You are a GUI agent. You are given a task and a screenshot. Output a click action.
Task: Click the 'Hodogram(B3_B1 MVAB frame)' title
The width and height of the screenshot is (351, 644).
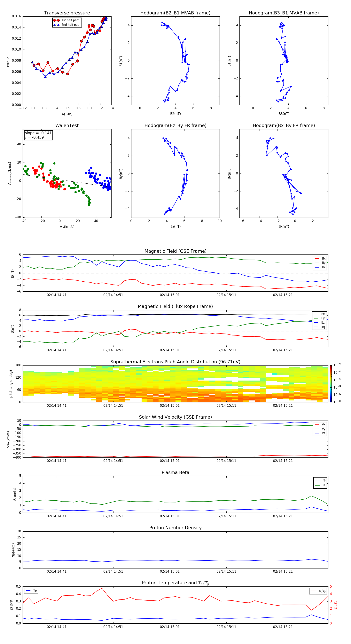click(x=284, y=13)
